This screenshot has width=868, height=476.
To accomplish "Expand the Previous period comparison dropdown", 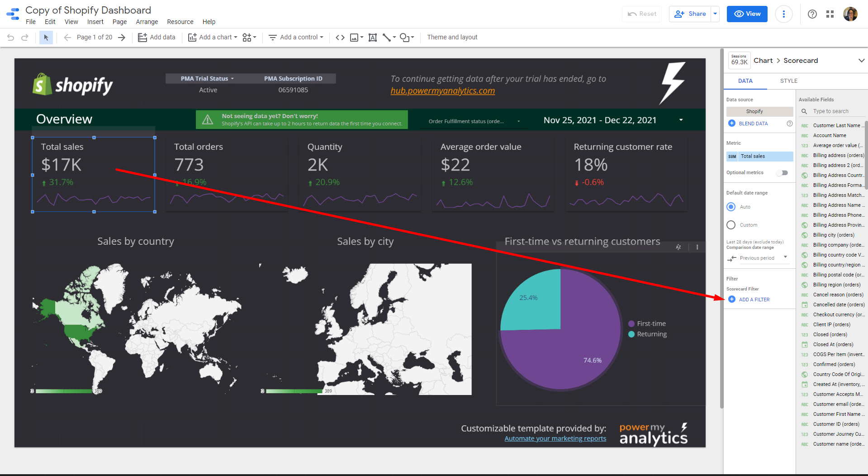I will pyautogui.click(x=785, y=257).
